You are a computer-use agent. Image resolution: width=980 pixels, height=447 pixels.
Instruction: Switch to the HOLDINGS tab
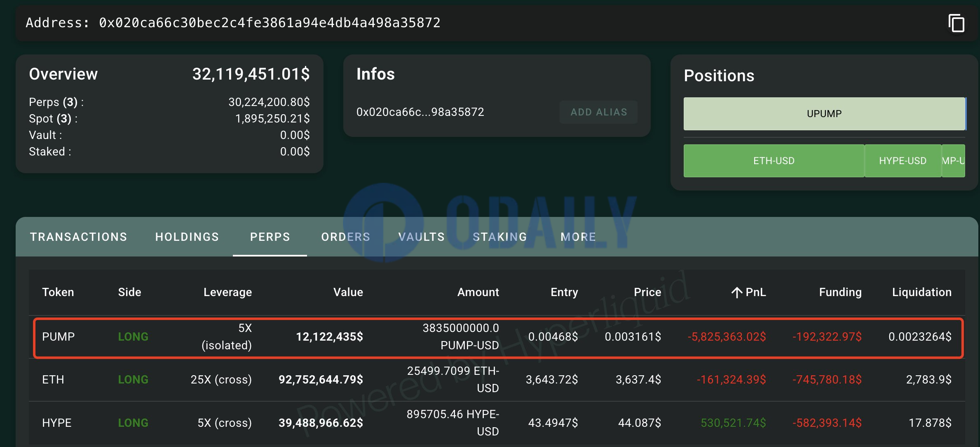tap(187, 237)
